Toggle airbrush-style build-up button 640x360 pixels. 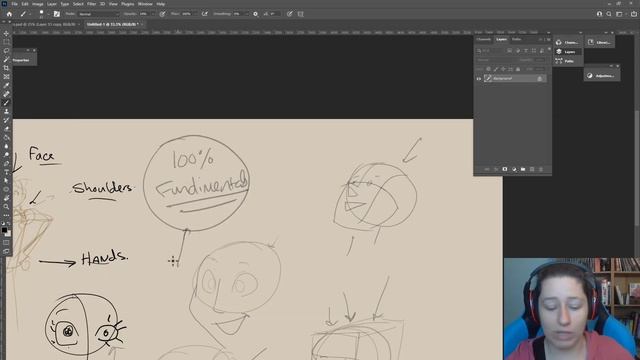point(205,14)
